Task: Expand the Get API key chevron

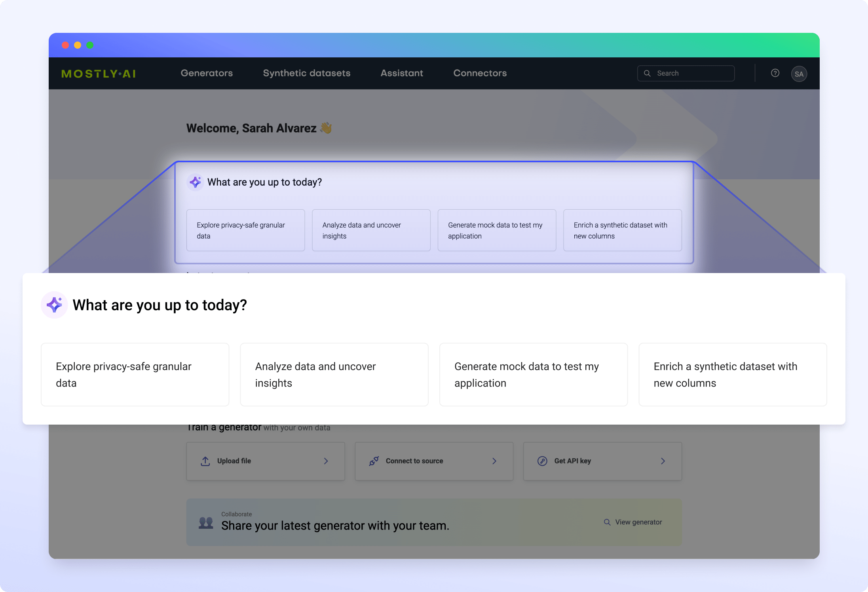Action: [x=663, y=461]
